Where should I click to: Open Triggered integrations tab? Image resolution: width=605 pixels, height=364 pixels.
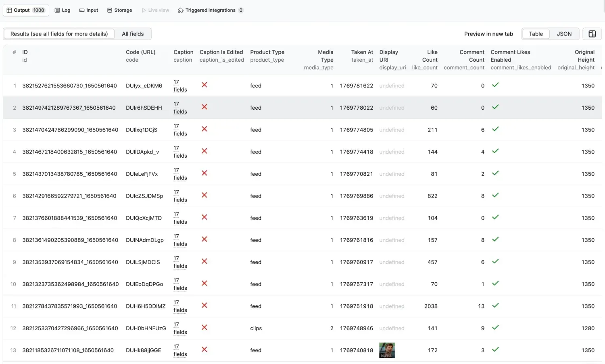(x=210, y=10)
